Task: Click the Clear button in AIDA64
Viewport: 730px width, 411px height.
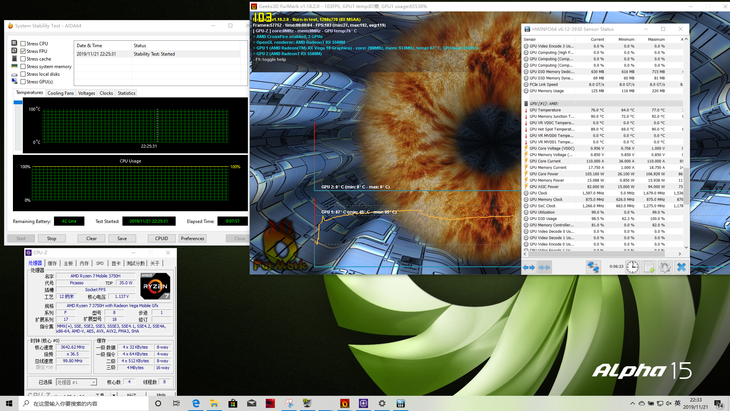Action: click(91, 238)
